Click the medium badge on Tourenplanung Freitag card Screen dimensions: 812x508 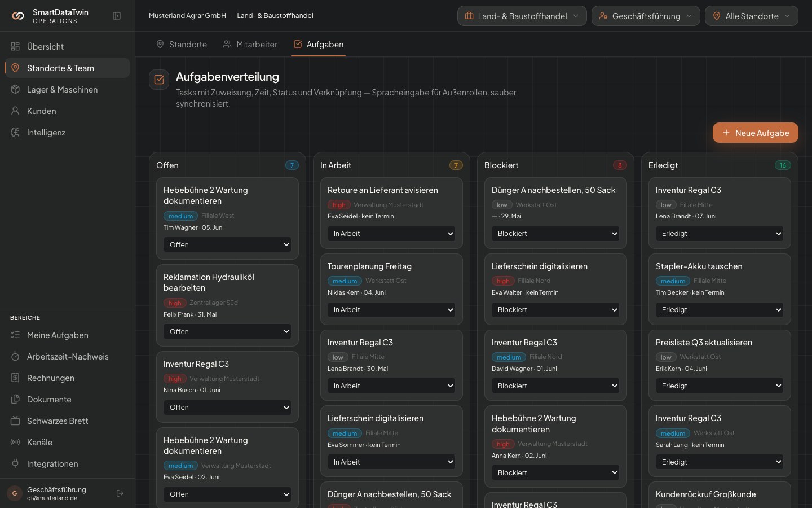point(345,281)
